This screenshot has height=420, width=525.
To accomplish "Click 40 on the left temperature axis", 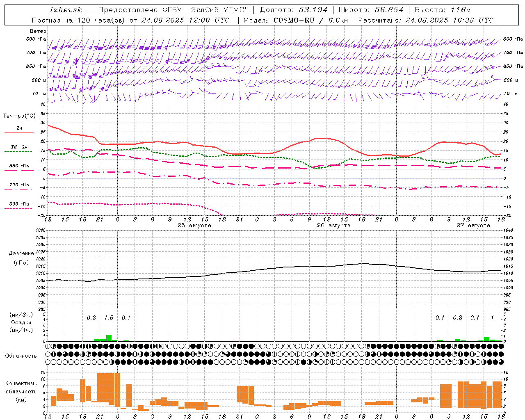I will tap(43, 104).
